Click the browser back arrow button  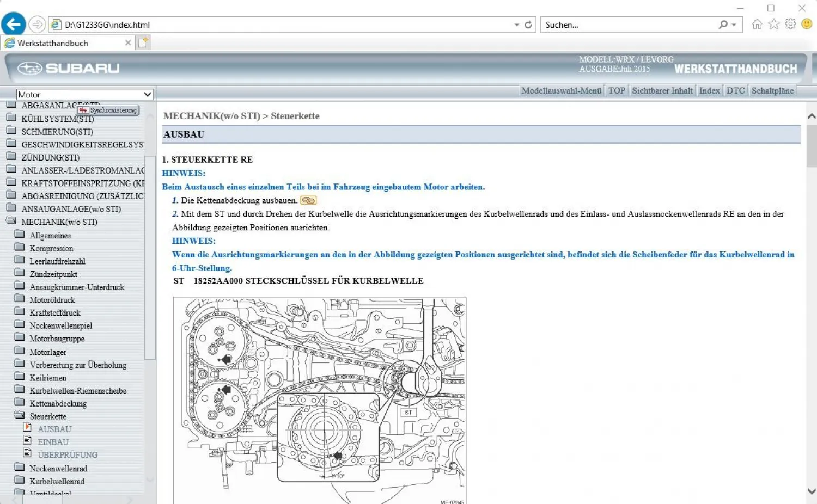point(14,24)
